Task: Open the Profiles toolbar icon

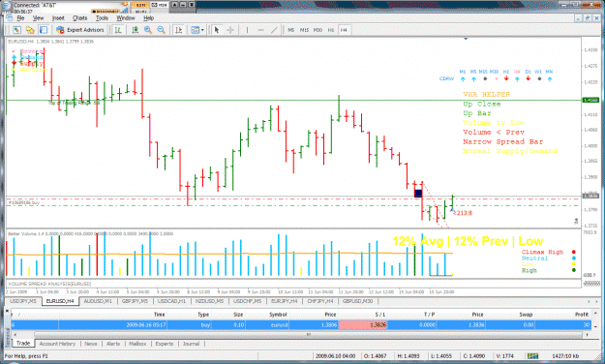Action: tap(30, 30)
